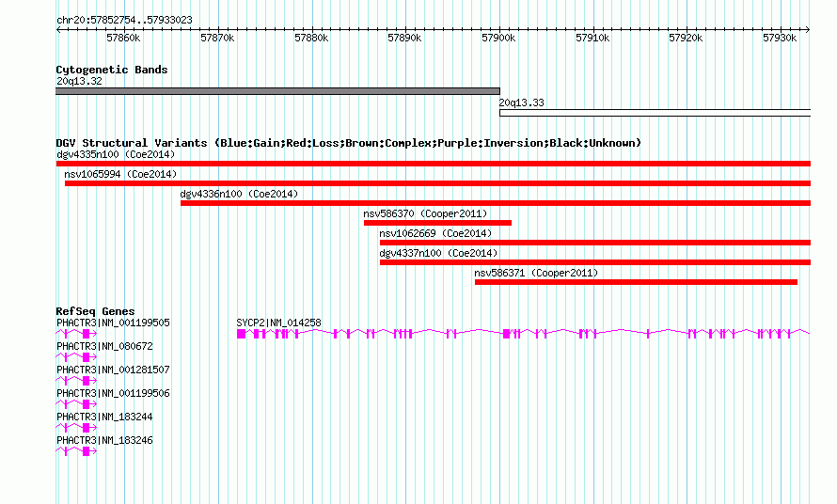Screen dimensions: 837x504
Task: Open dgv4337n100 (Coe2014) variant details
Action: (x=438, y=253)
